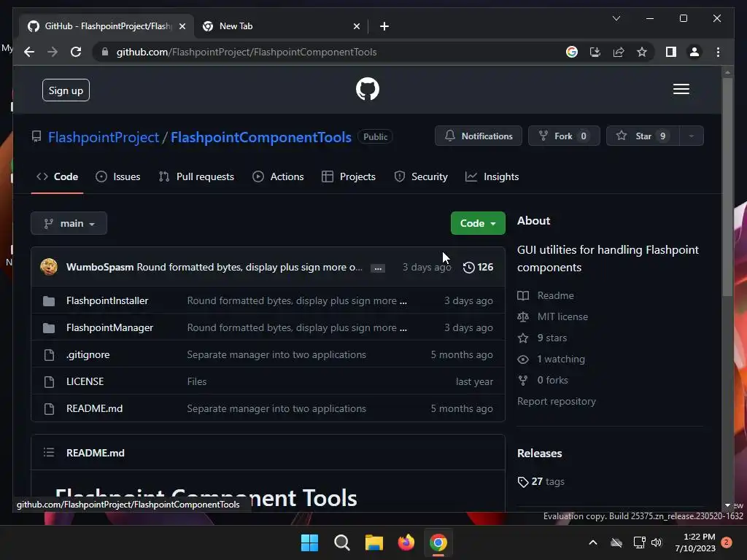
Task: Click the install app icon in the address bar
Action: (x=595, y=52)
